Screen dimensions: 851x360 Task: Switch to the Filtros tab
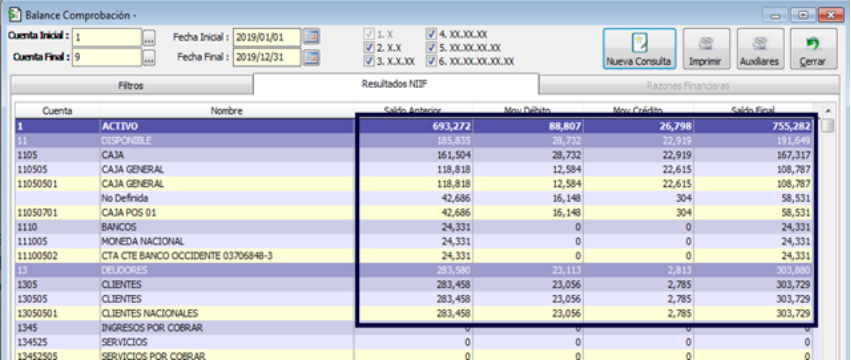131,86
